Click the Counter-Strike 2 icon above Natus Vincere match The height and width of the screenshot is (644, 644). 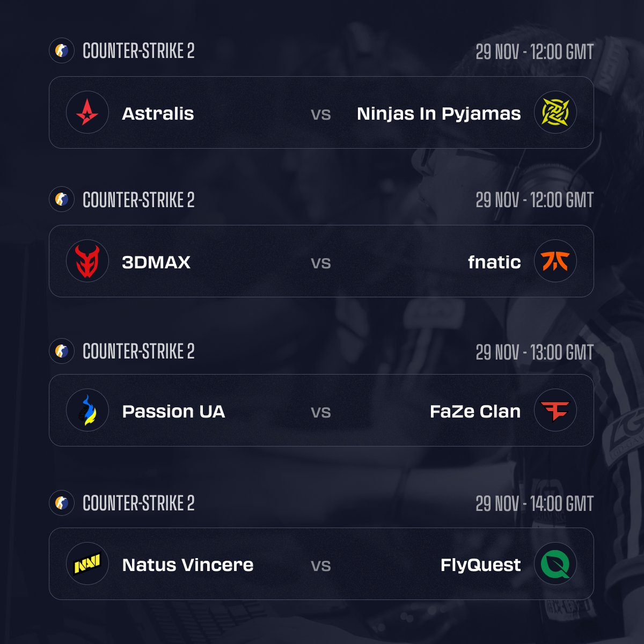(62, 503)
